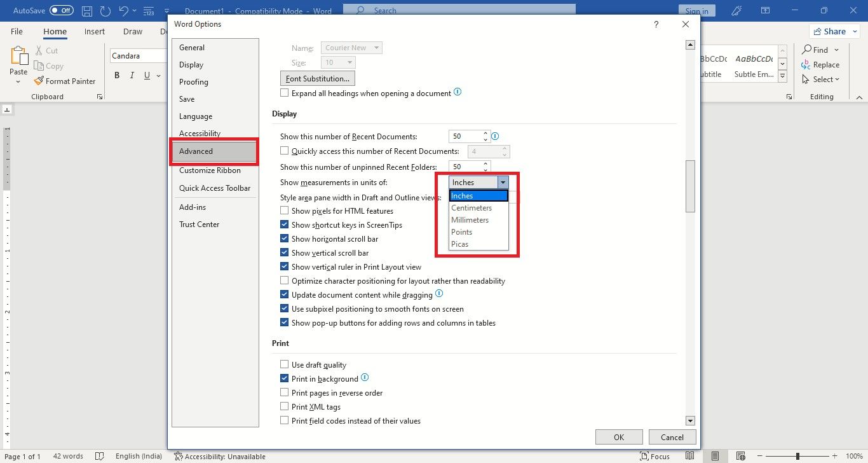The image size is (868, 463).
Task: Enable Use draft quality printing
Action: point(285,364)
